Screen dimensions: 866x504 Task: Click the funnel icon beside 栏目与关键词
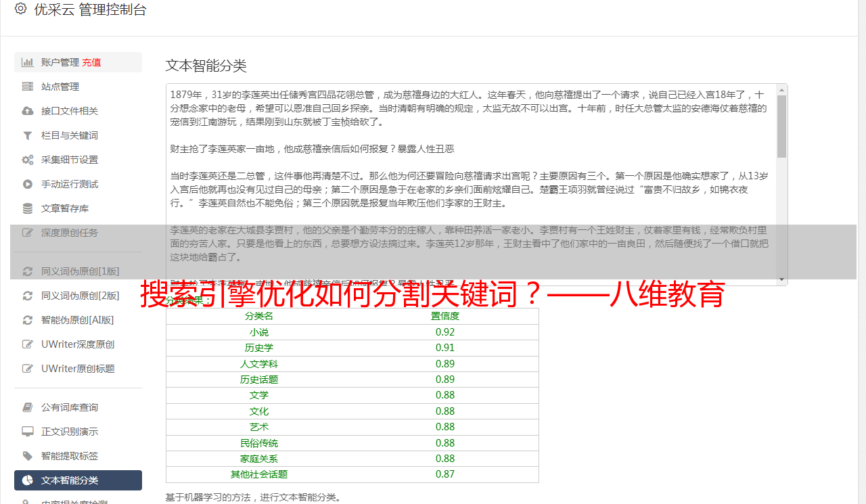pyautogui.click(x=28, y=135)
